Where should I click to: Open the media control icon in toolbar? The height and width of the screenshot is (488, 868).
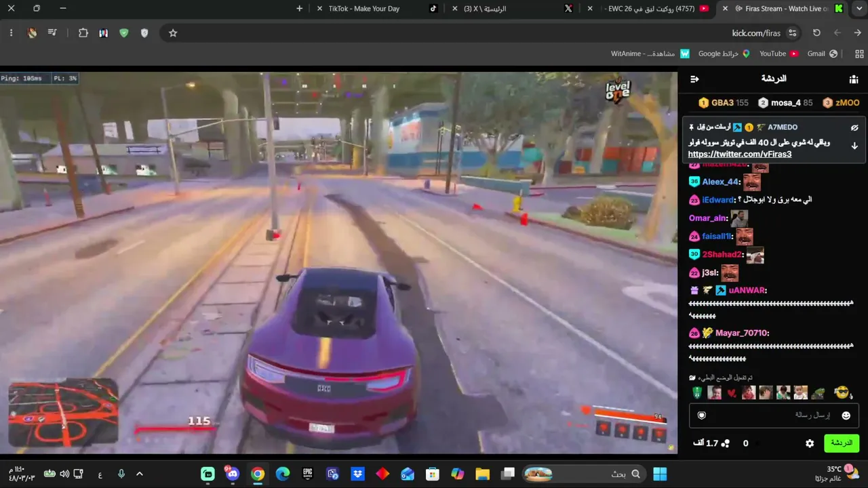52,33
